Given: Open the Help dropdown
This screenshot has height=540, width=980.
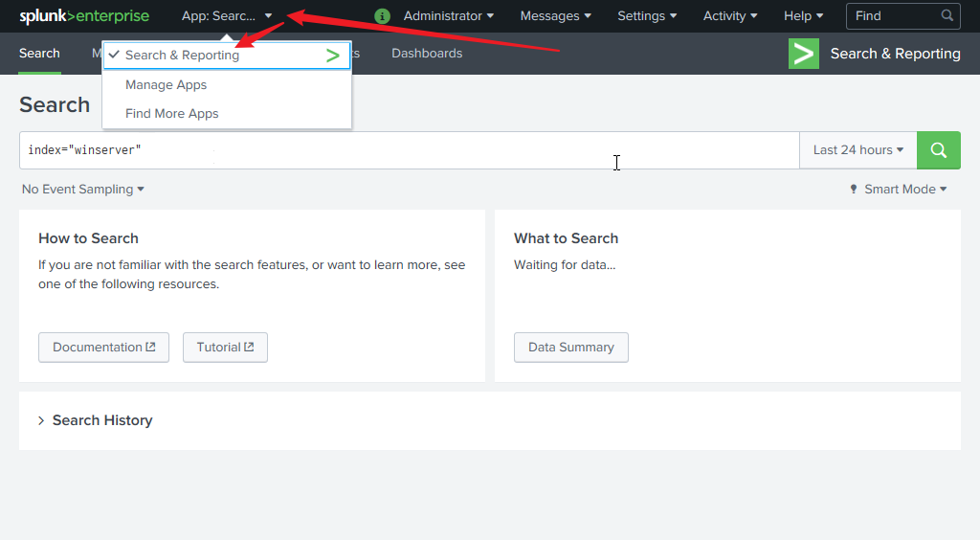Looking at the screenshot, I should click(x=803, y=16).
